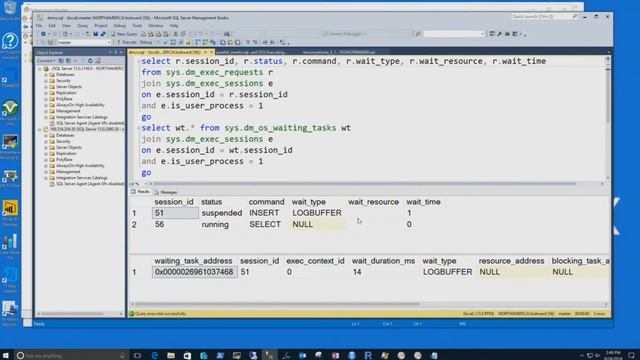This screenshot has height=360, width=640.
Task: Open the Edit menu
Action: [x=52, y=26]
